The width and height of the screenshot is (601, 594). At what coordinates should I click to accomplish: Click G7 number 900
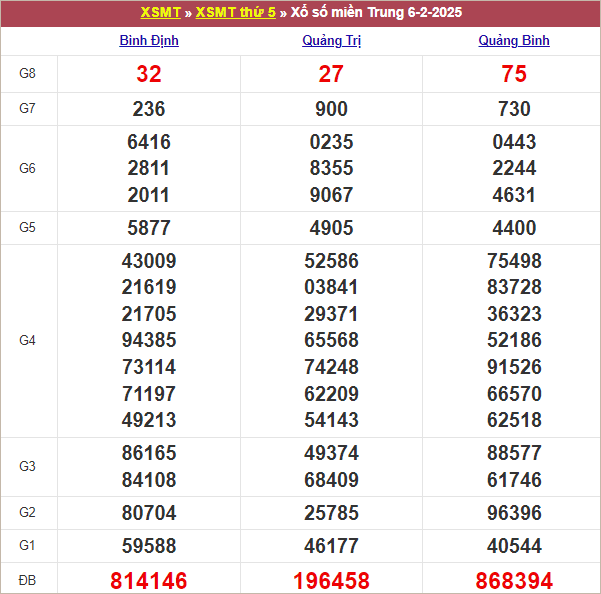pos(331,109)
